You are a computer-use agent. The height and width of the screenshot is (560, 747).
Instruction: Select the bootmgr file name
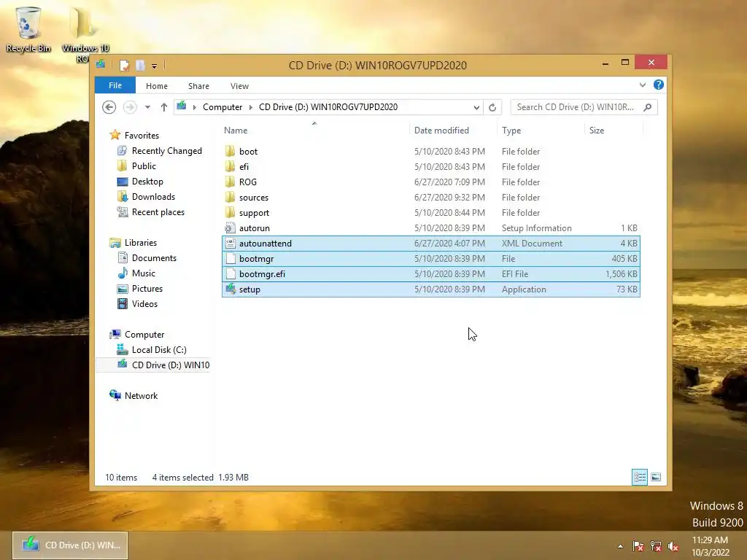point(256,259)
